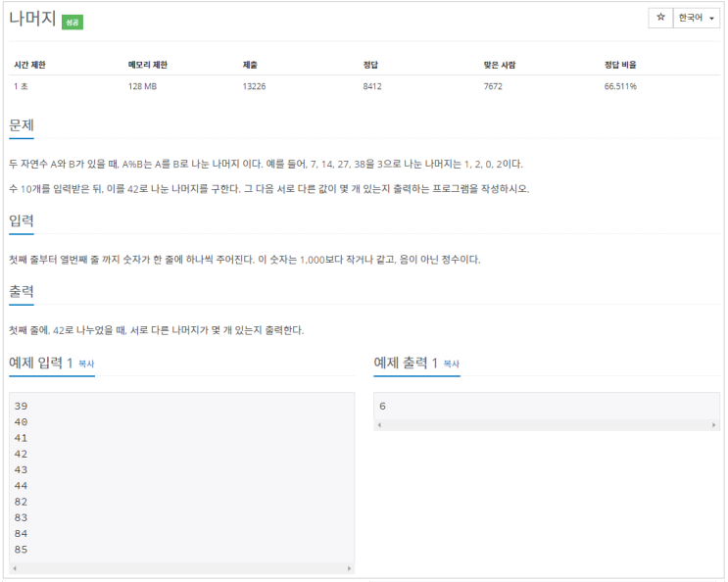The image size is (728, 582).
Task: Click sample input line 39
Action: click(21, 406)
